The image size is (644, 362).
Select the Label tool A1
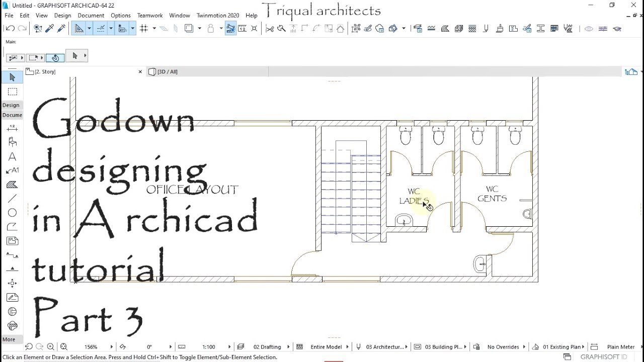(13, 170)
